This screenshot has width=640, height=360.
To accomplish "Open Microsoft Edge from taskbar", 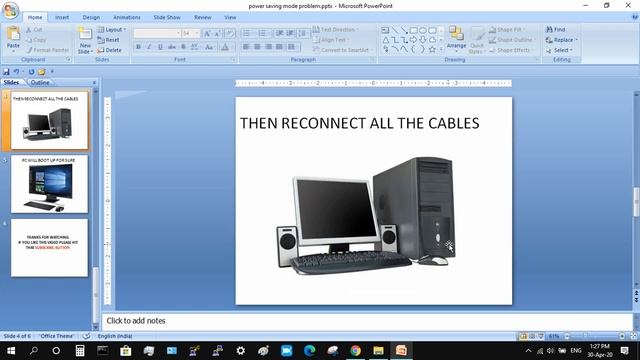I will 310,351.
